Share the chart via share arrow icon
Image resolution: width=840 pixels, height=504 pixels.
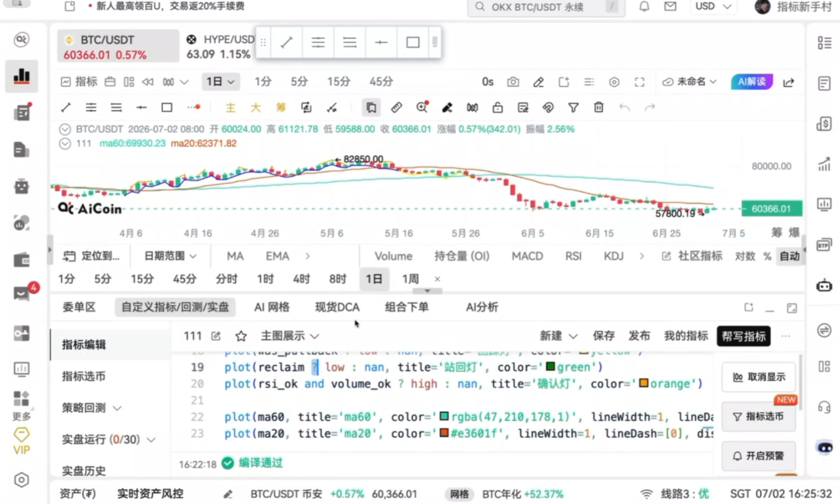point(789,82)
